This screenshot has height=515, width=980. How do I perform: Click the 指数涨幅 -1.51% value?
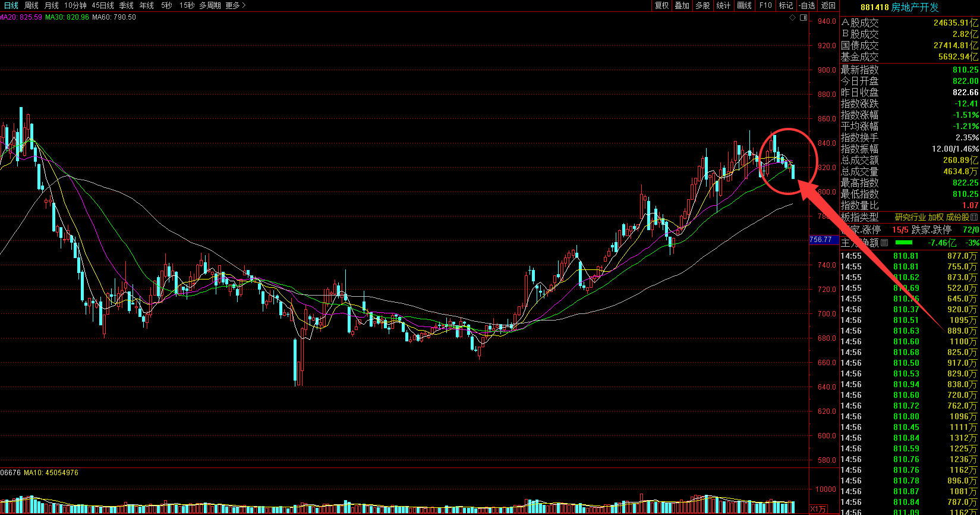coord(966,115)
